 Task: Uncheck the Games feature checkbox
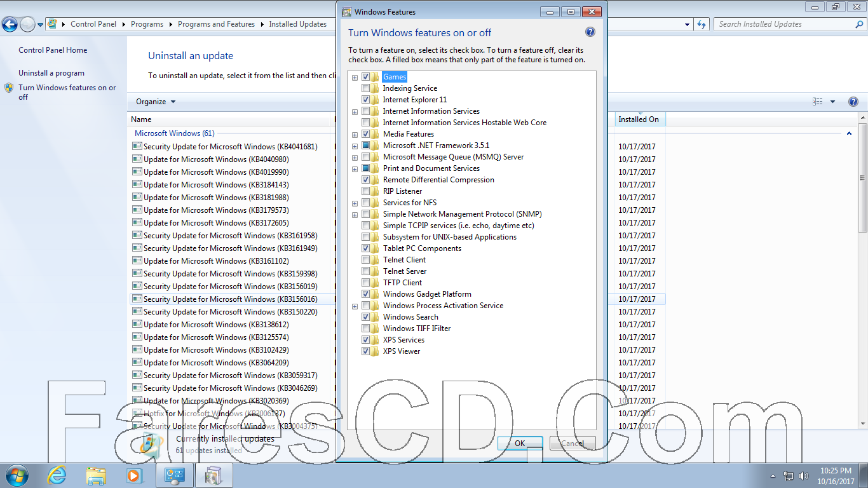coord(365,77)
